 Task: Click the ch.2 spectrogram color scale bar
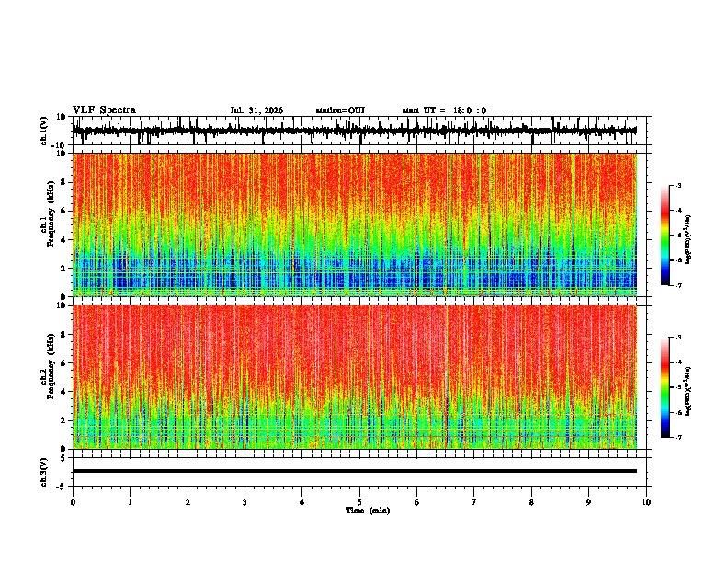(x=665, y=387)
